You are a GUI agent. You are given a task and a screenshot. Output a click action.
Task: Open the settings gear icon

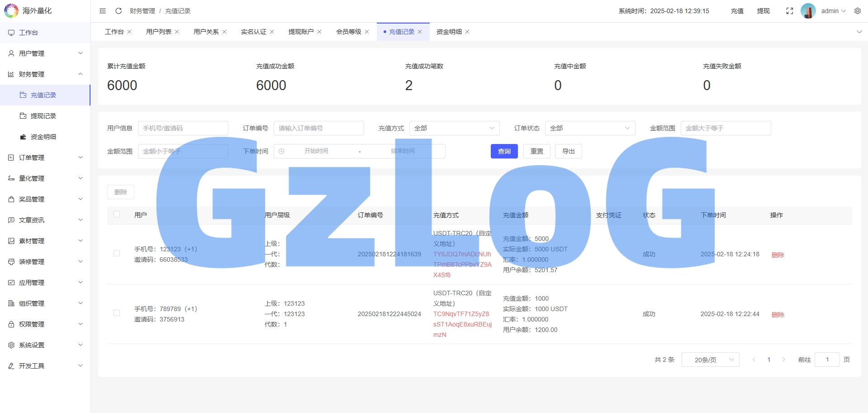tap(858, 11)
